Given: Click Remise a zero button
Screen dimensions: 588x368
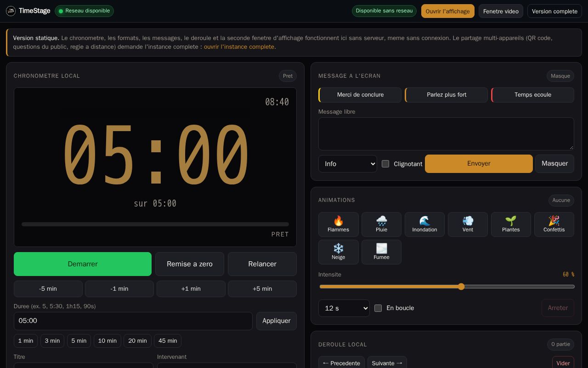Looking at the screenshot, I should point(190,264).
